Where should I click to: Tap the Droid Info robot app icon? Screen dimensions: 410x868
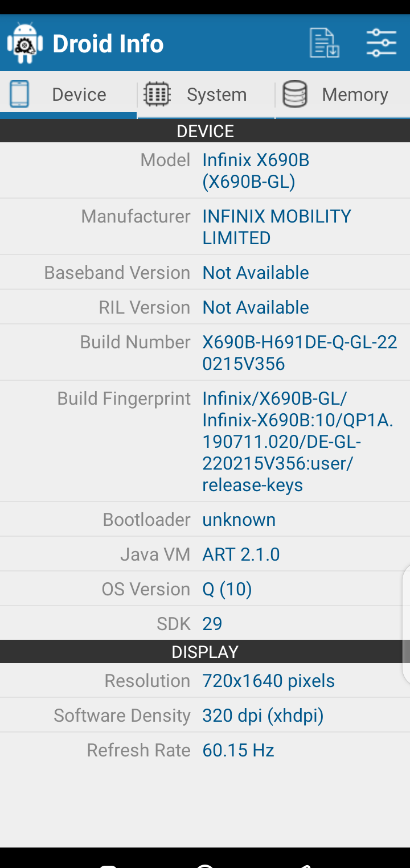click(25, 43)
